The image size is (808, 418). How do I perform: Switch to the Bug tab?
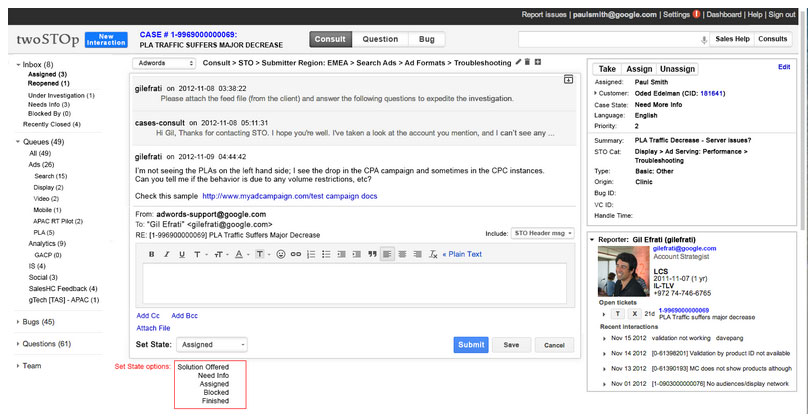[x=427, y=39]
